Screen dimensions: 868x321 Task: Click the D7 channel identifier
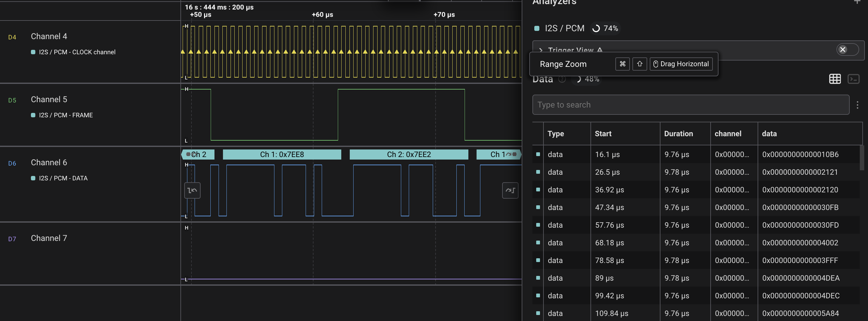pos(12,239)
